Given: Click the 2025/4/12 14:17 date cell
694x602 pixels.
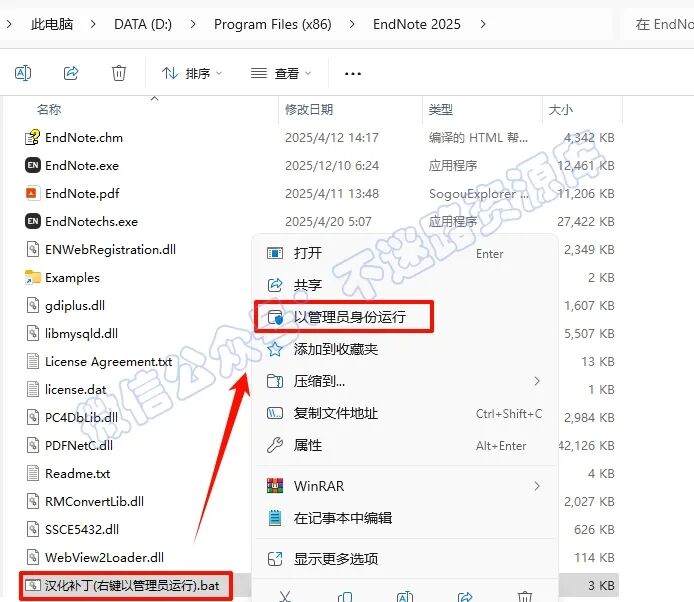Looking at the screenshot, I should 332,138.
